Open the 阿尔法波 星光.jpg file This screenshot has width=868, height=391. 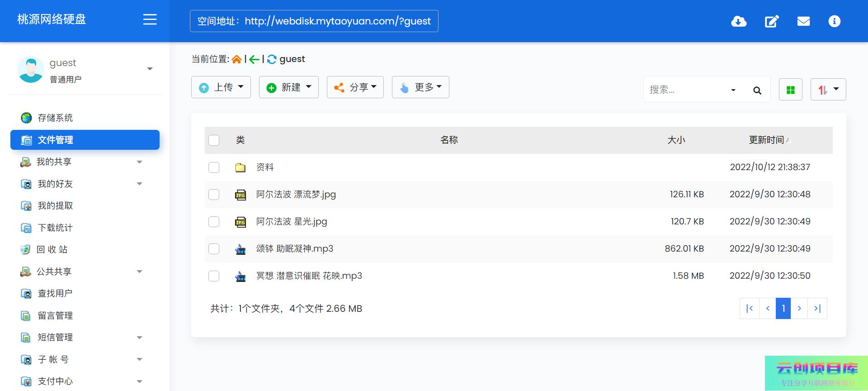291,222
